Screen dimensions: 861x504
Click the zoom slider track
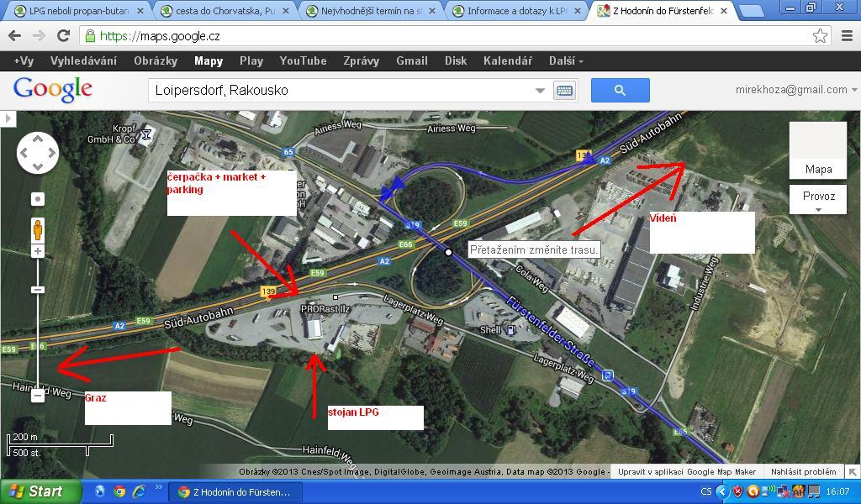[x=38, y=336]
